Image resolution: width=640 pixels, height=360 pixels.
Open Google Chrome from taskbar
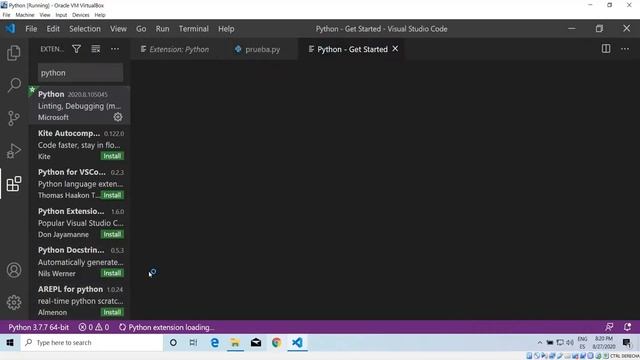coord(277,342)
